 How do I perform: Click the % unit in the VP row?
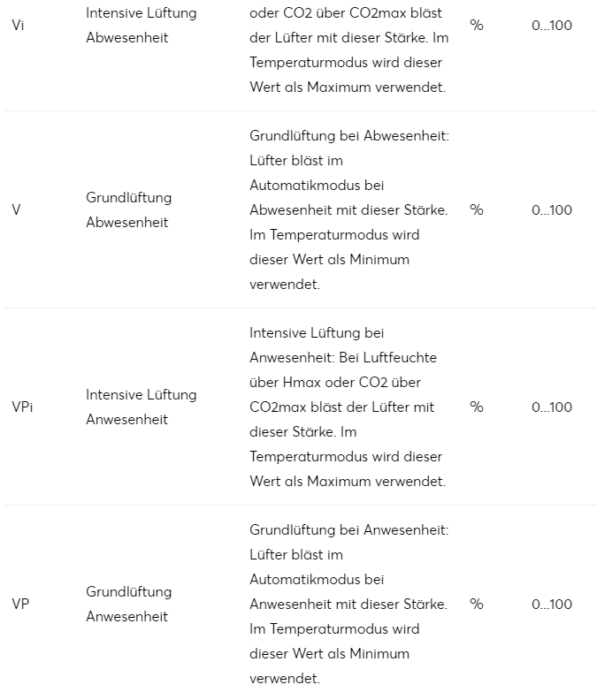477,605
